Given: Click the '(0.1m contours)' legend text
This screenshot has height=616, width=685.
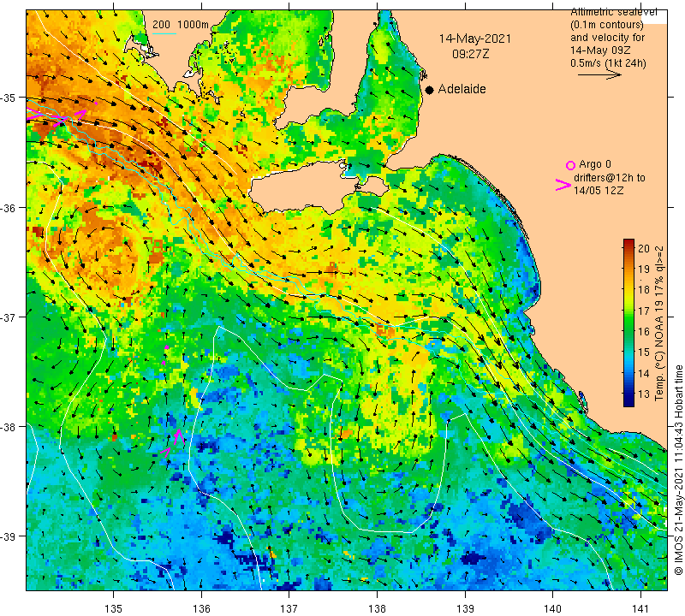Looking at the screenshot, I should 607,25.
